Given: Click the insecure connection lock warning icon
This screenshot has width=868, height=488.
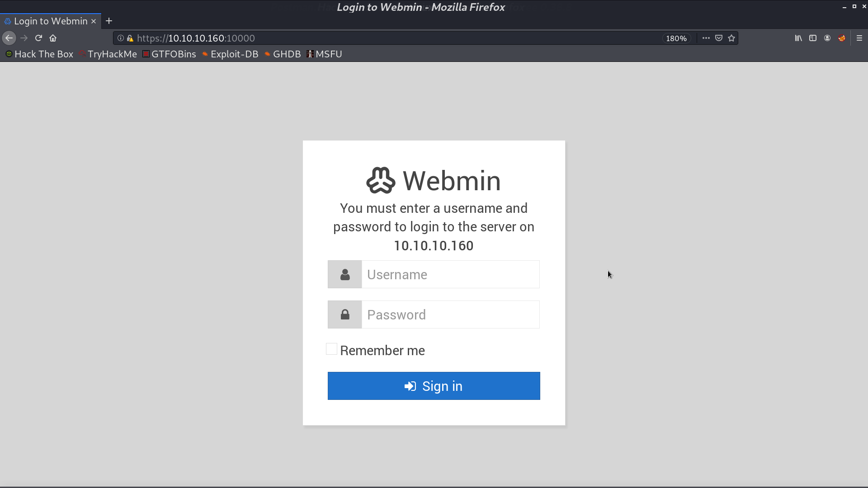Looking at the screenshot, I should (130, 38).
